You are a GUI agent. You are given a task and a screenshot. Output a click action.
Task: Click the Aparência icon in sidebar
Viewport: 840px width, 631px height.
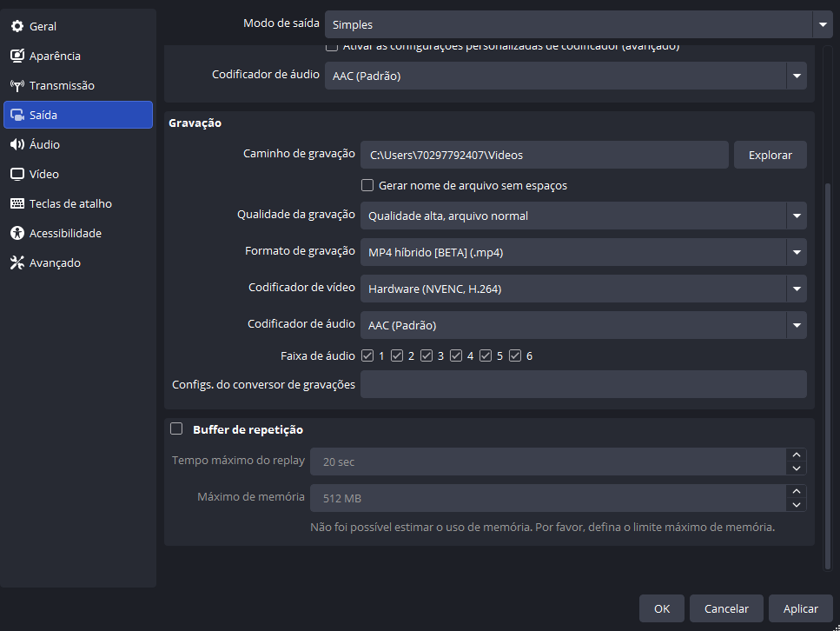(x=17, y=56)
